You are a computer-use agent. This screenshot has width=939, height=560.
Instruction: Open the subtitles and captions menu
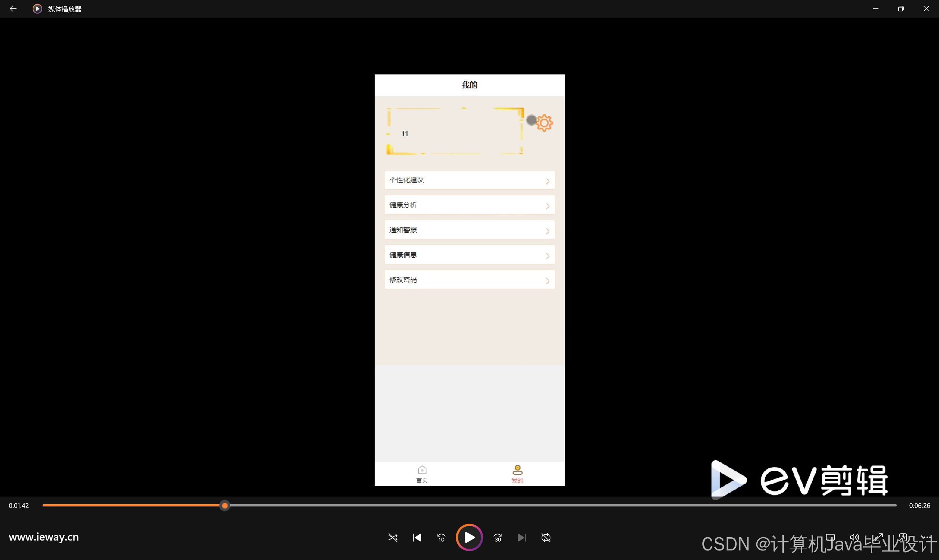(x=830, y=537)
